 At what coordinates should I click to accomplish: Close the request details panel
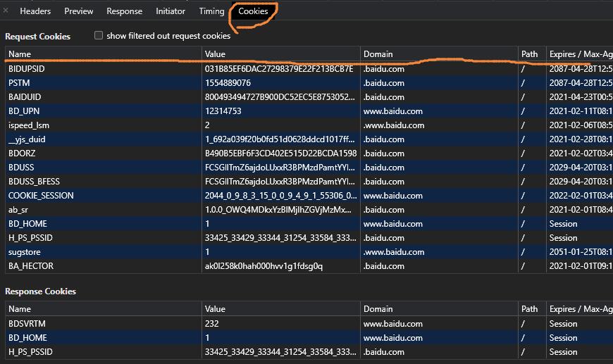pyautogui.click(x=6, y=11)
